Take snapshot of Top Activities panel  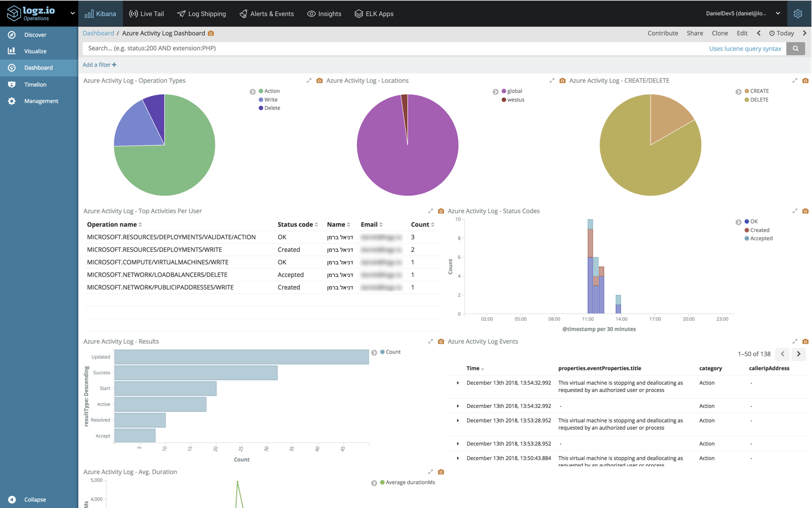coord(441,211)
